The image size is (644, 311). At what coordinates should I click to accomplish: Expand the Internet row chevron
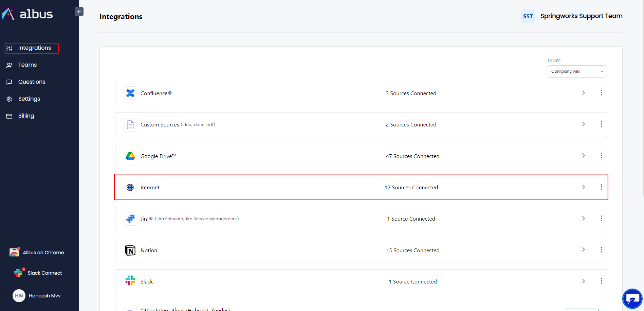(584, 187)
